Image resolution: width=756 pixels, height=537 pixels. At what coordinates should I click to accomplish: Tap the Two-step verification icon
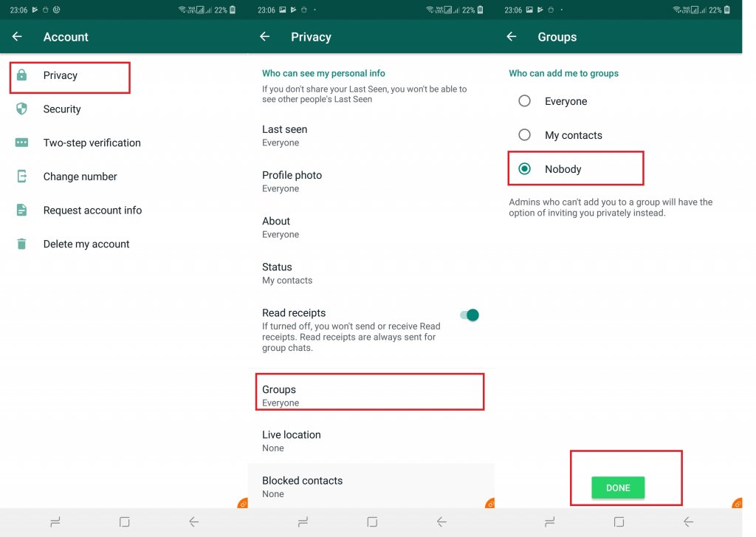pyautogui.click(x=22, y=143)
